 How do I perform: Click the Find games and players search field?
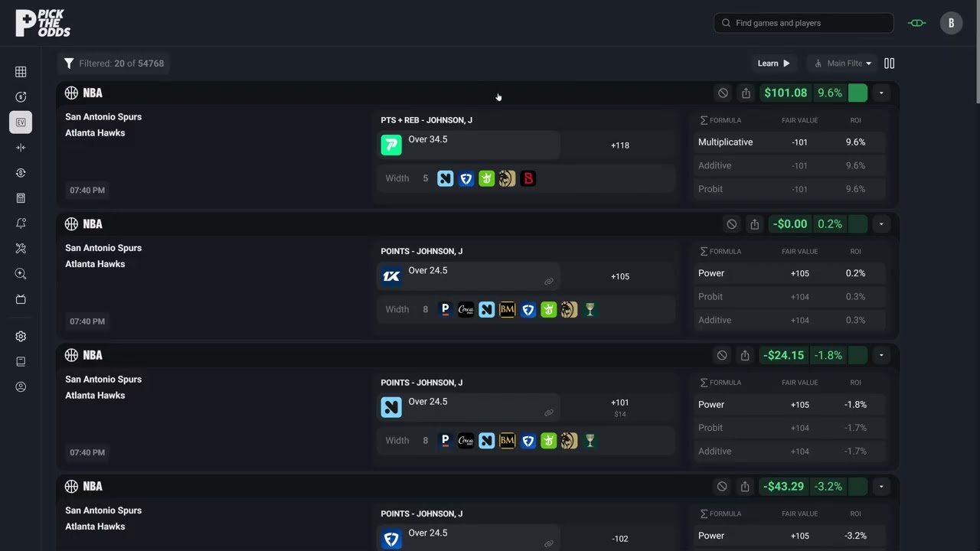[804, 23]
